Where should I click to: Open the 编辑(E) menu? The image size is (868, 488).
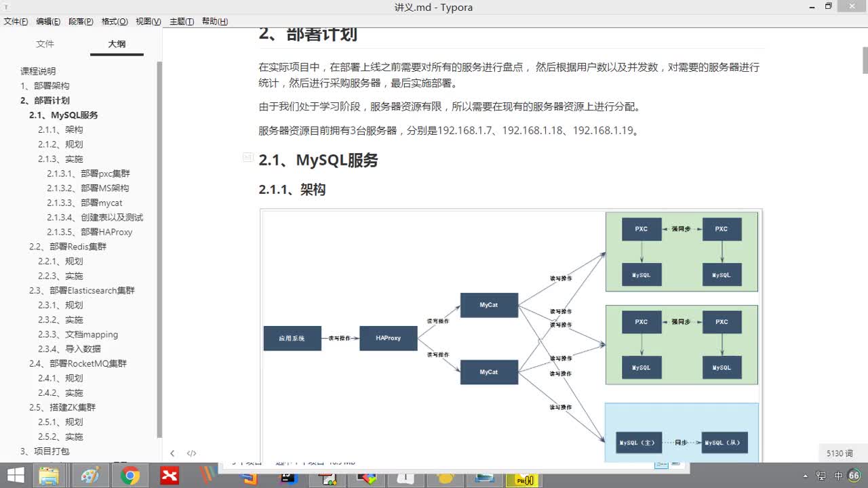tap(48, 22)
